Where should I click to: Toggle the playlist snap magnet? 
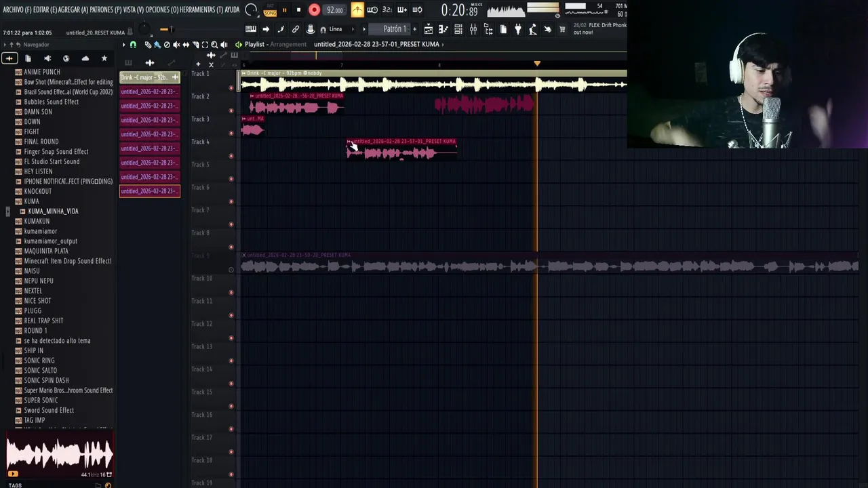133,45
